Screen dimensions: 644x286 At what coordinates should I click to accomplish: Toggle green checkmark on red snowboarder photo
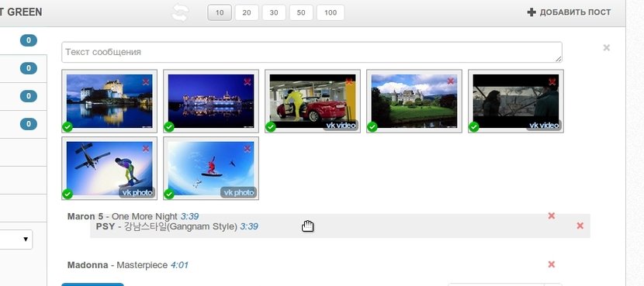tap(169, 194)
